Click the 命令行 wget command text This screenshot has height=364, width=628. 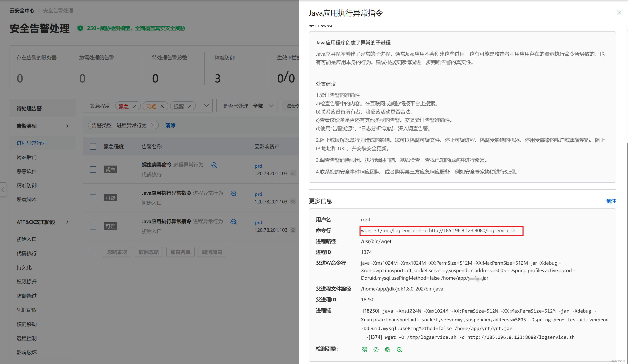(x=438, y=231)
